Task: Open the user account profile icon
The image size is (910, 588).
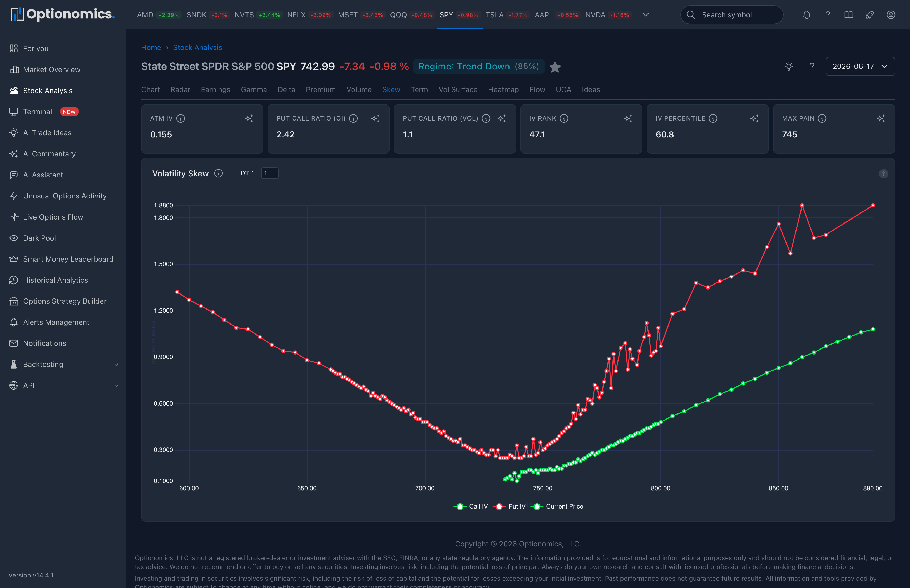Action: point(891,15)
